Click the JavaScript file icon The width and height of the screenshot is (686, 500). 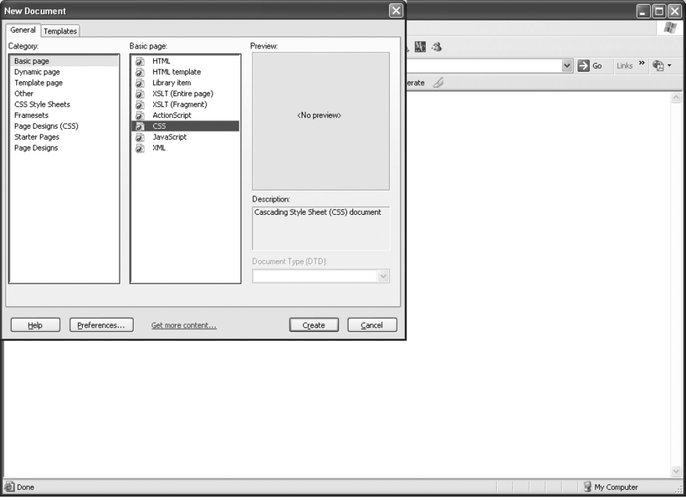[140, 137]
